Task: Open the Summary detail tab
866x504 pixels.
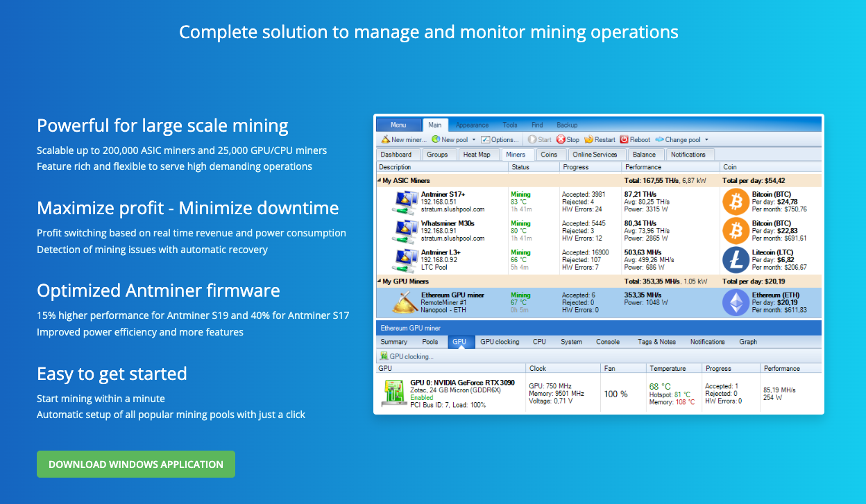Action: coord(394,342)
